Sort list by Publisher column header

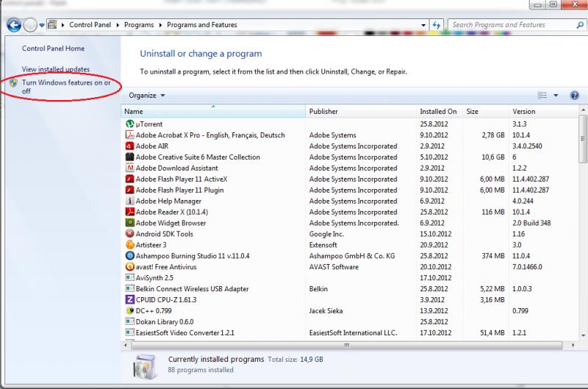coord(323,112)
